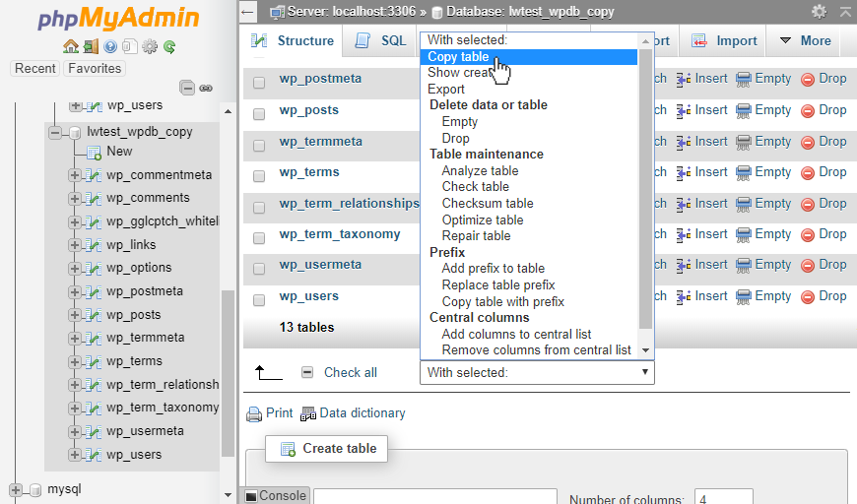Click the log out door icon
The width and height of the screenshot is (857, 504).
pyautogui.click(x=91, y=47)
